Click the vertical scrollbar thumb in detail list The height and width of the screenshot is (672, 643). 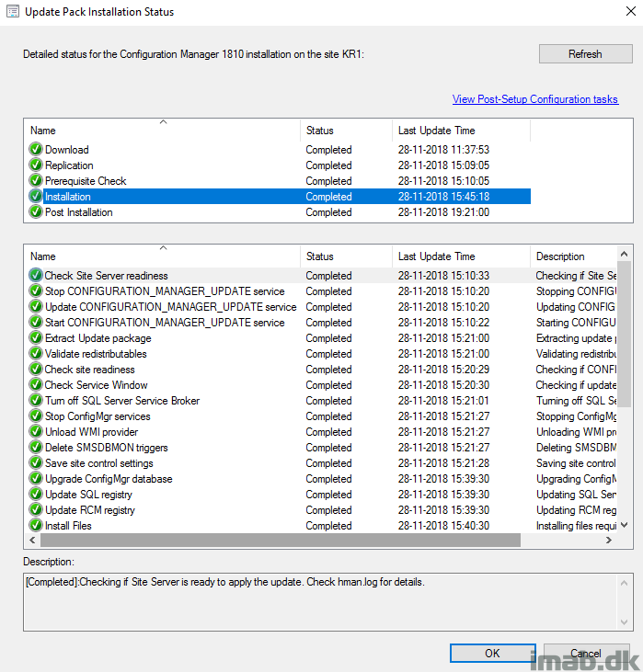click(625, 335)
